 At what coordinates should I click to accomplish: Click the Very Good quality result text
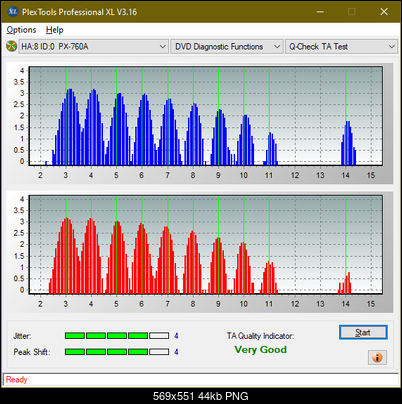click(x=260, y=350)
